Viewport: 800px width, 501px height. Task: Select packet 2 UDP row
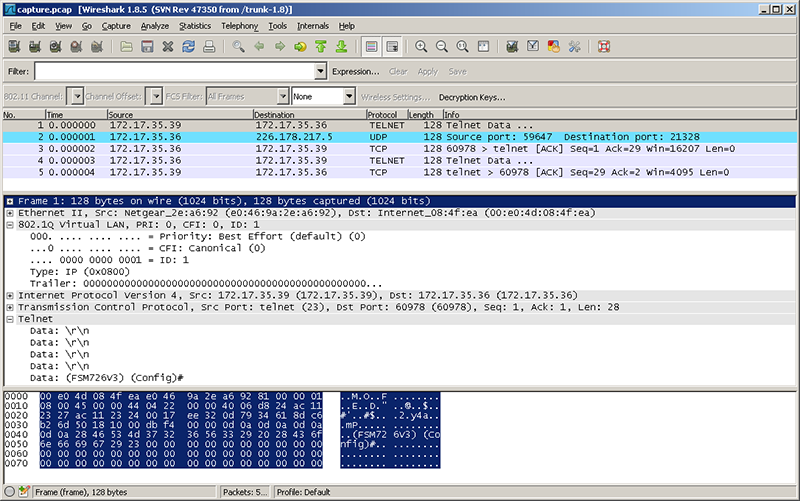coord(399,137)
